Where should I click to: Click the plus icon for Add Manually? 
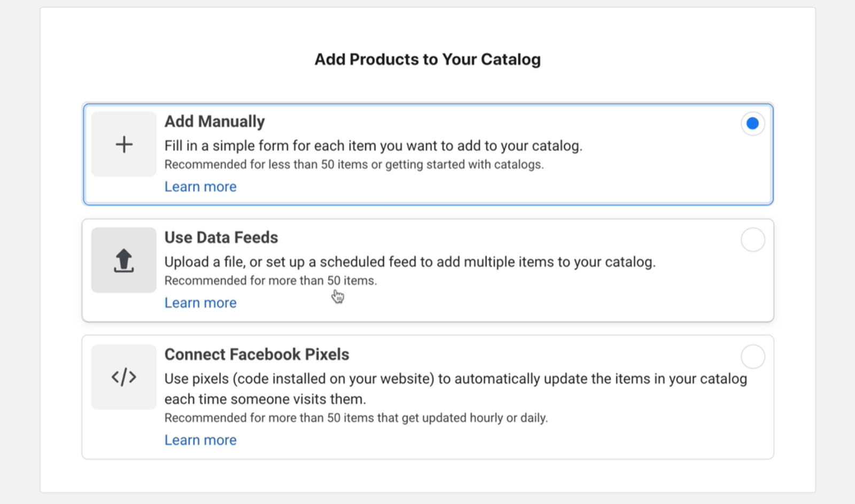(x=124, y=144)
